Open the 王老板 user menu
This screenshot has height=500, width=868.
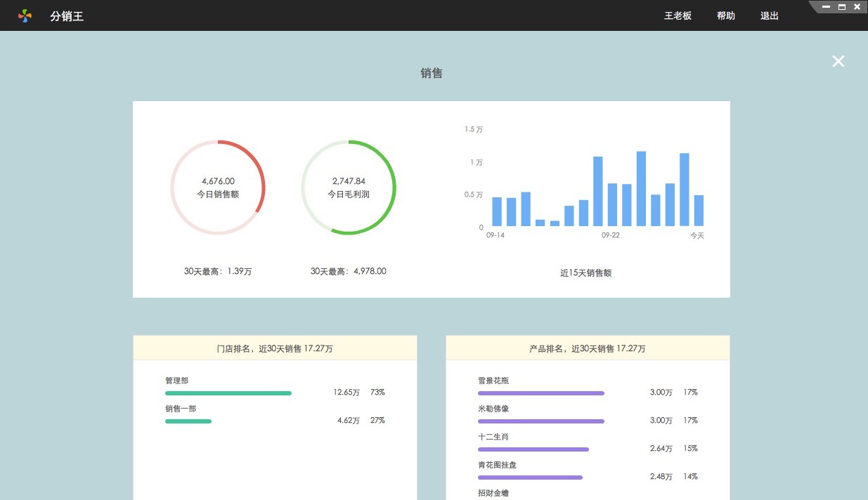[x=678, y=15]
